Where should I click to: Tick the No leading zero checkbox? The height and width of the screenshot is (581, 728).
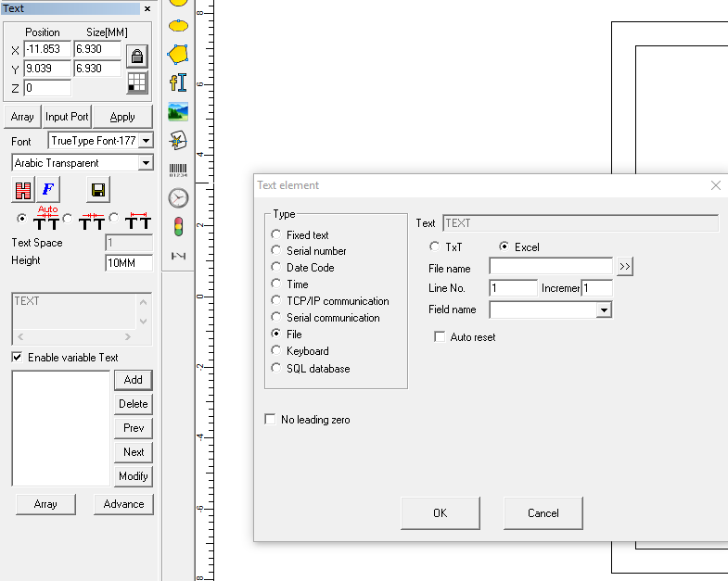tap(271, 420)
